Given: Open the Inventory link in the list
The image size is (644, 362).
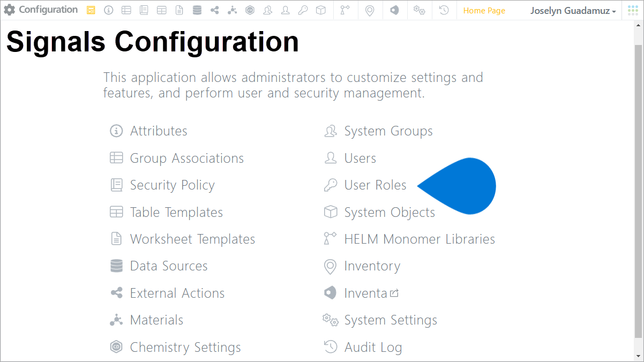Looking at the screenshot, I should pyautogui.click(x=372, y=266).
